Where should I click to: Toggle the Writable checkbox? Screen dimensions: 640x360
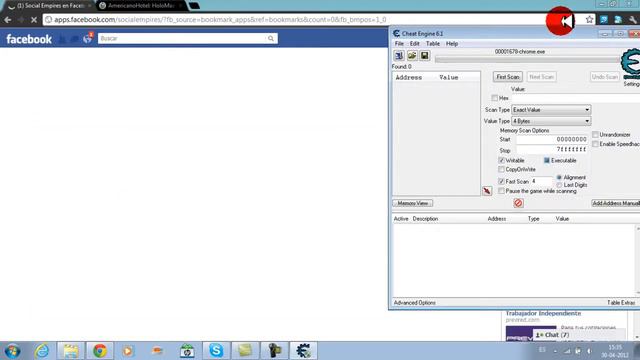click(x=501, y=160)
